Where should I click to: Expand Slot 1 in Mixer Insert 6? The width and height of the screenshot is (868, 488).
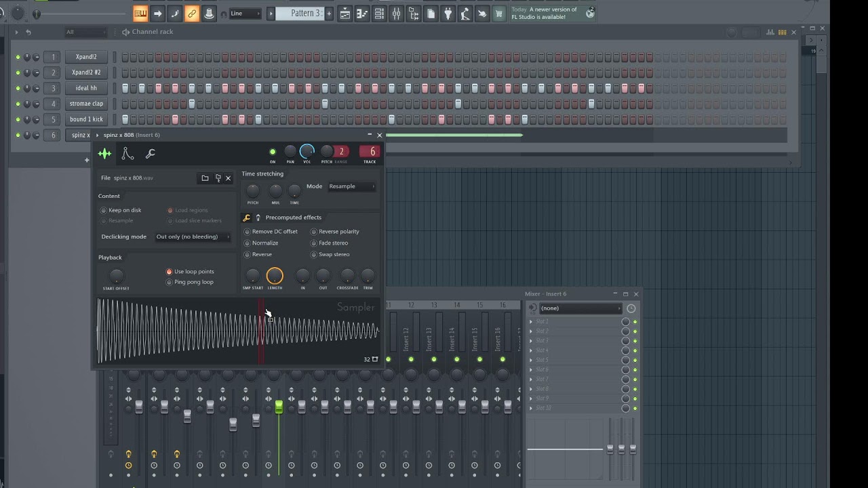coord(531,321)
